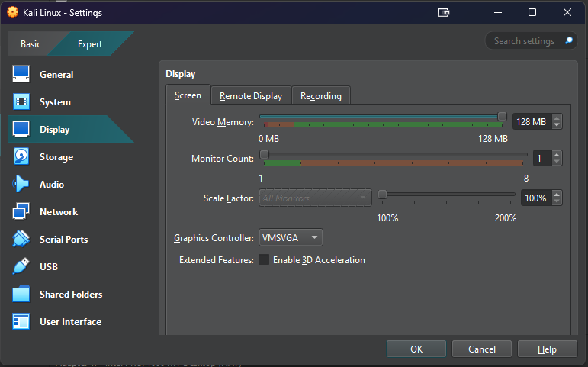588x367 pixels.
Task: Select the Screen tab
Action: 188,95
